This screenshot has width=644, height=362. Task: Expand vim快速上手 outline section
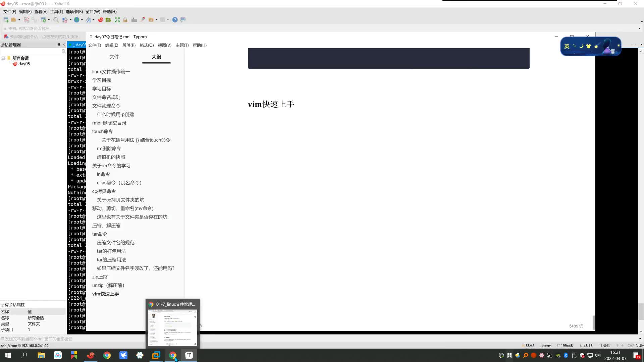click(105, 294)
